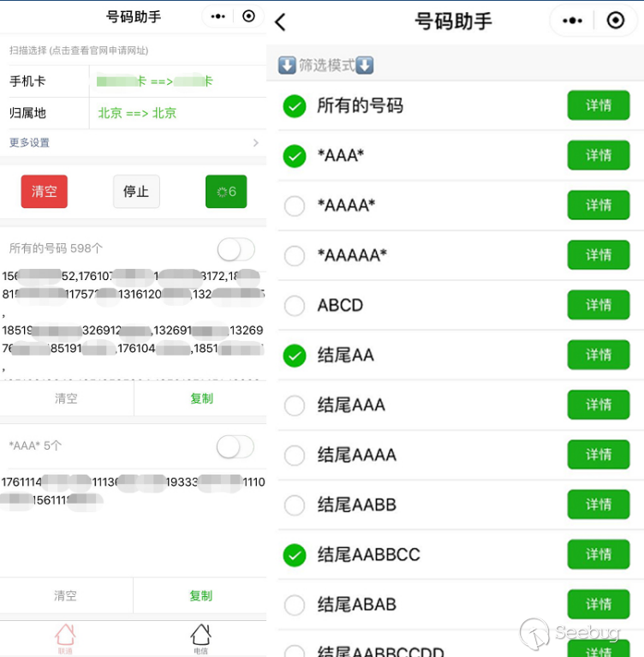Open the 电信 home tab icon
This screenshot has width=644, height=657.
200,638
